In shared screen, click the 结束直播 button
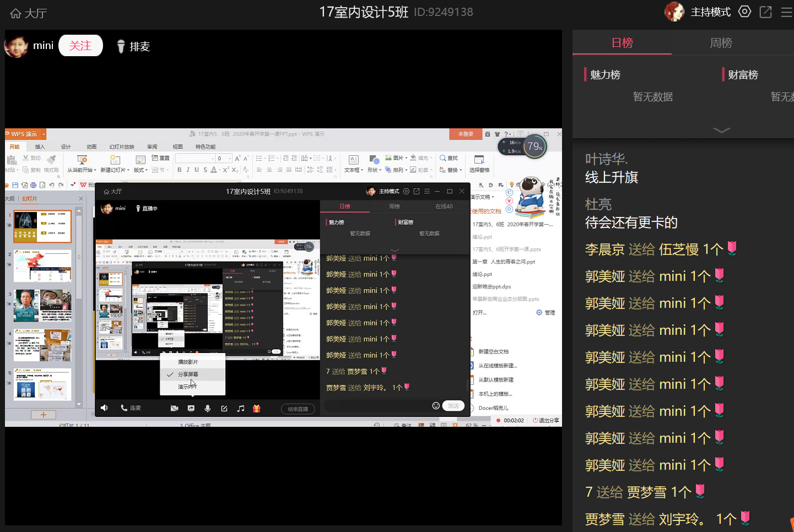Screen dimensions: 794x532 pyautogui.click(x=298, y=409)
